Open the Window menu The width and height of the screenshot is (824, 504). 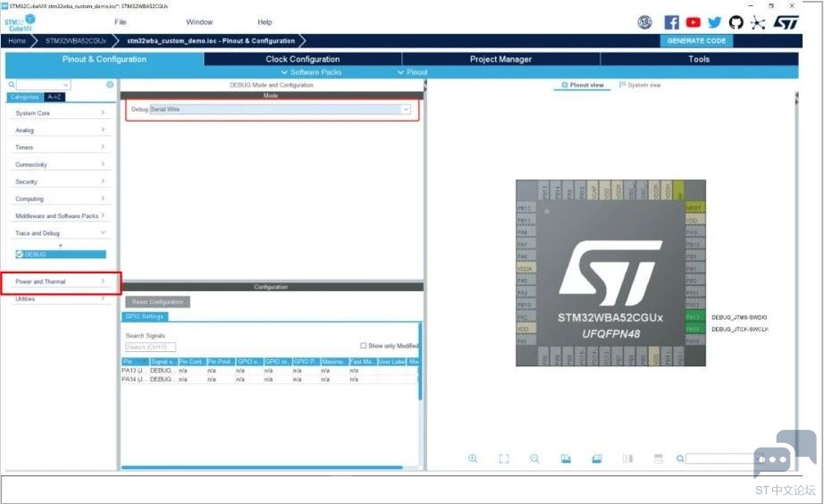(x=199, y=22)
